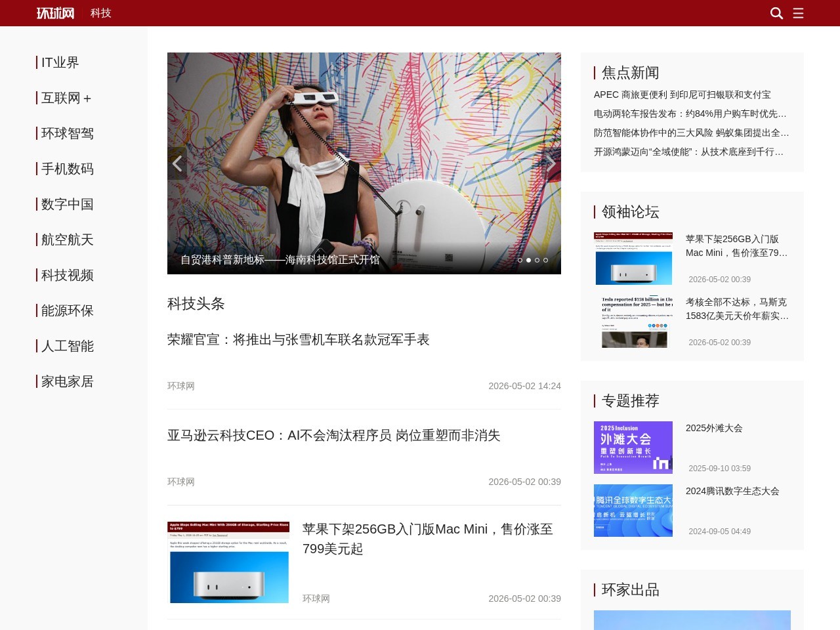The height and width of the screenshot is (630, 840).
Task: Show previous carousel slide arrow
Action: pyautogui.click(x=177, y=163)
